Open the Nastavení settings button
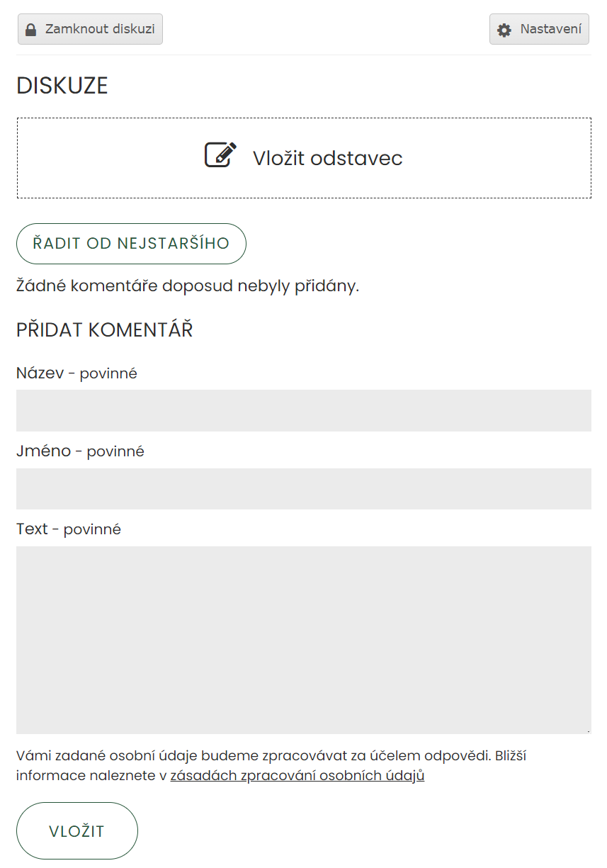The width and height of the screenshot is (607, 868). coord(539,29)
